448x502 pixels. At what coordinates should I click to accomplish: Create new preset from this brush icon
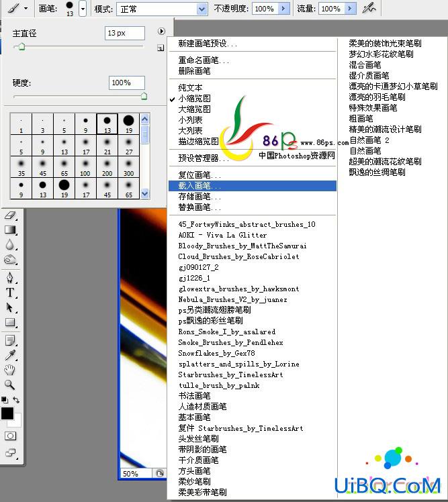pos(161,48)
